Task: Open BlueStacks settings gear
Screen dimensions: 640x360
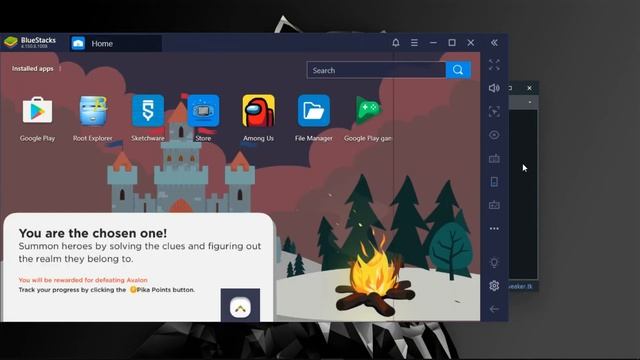Action: (494, 286)
